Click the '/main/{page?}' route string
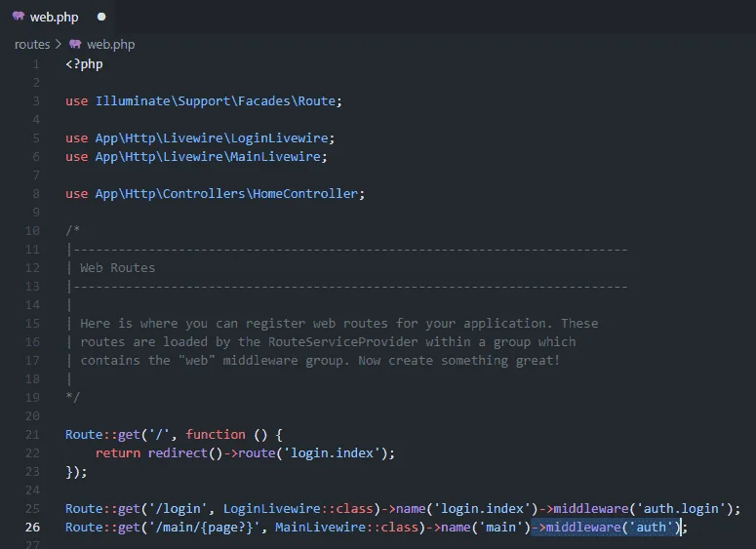 tap(204, 528)
